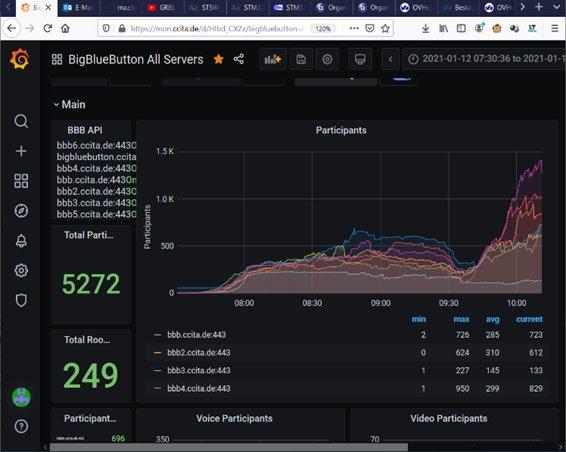
Task: Open the Help question mark icon
Action: (x=21, y=426)
